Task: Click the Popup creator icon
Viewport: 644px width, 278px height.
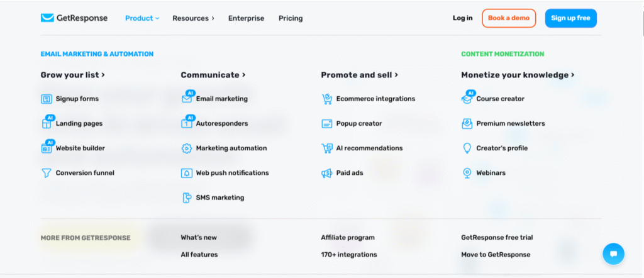Action: coord(326,124)
